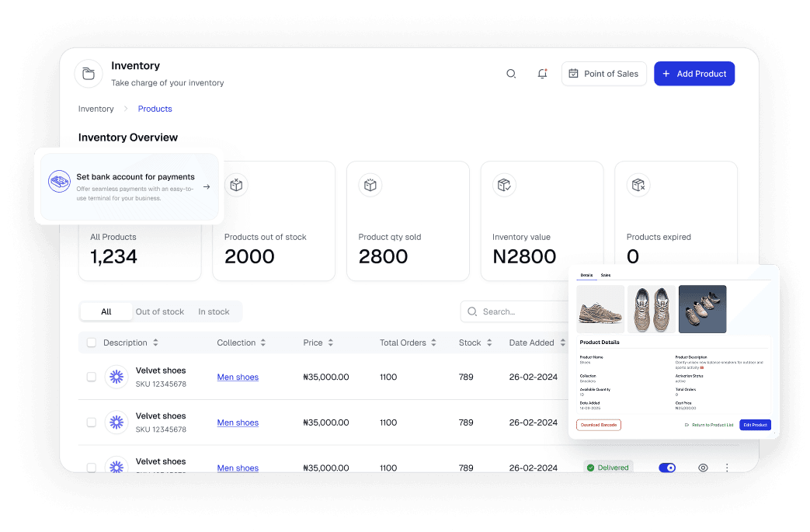Sort by the Price column arrows
The width and height of the screenshot is (810, 532).
pyautogui.click(x=331, y=342)
